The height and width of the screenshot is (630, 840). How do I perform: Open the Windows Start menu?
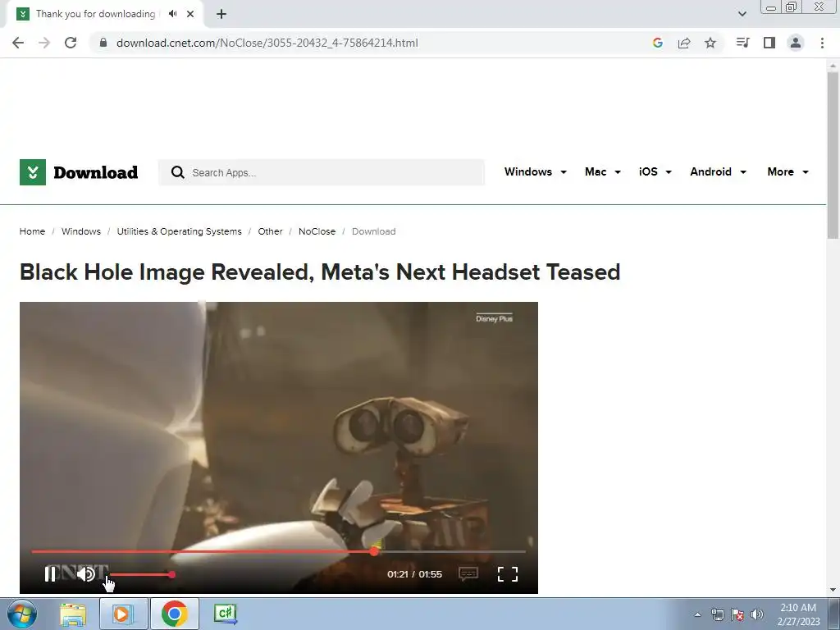click(22, 614)
